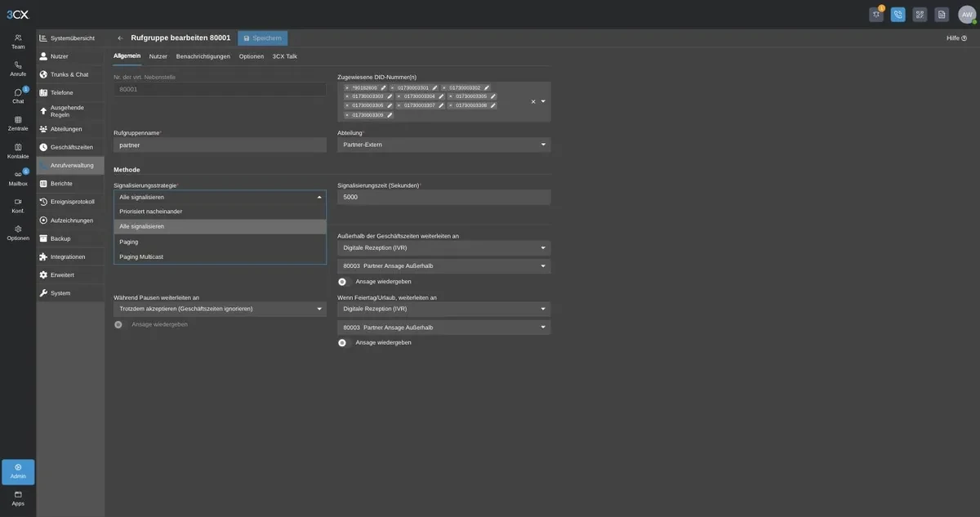Open Trunks & Chat in admin menu
Screen dimensions: 980x517
pyautogui.click(x=70, y=74)
